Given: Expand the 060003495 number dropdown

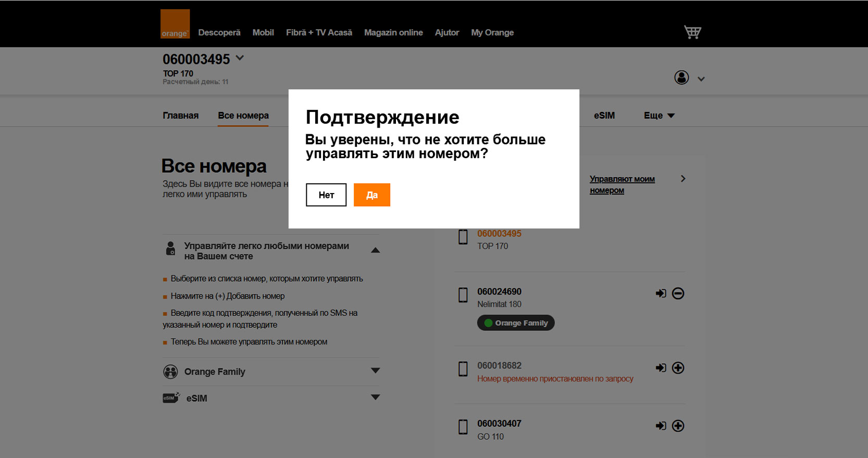Looking at the screenshot, I should point(240,58).
